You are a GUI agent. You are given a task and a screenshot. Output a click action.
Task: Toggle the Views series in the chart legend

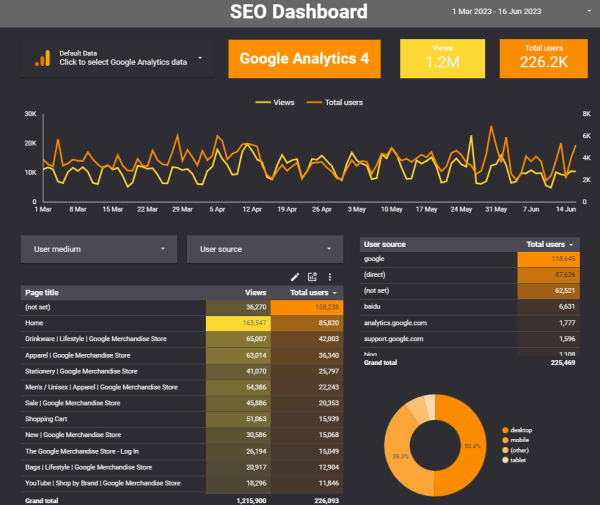click(x=275, y=102)
